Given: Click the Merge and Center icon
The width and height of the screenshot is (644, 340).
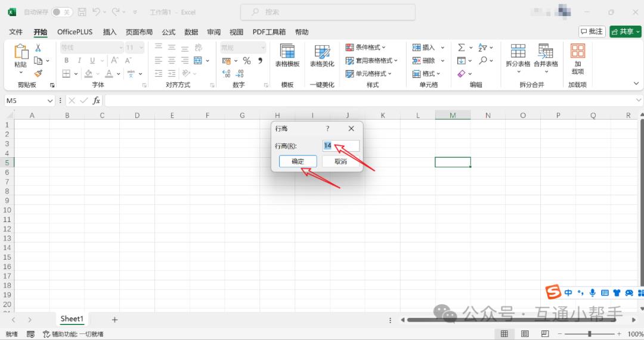Looking at the screenshot, I should pyautogui.click(x=198, y=60).
